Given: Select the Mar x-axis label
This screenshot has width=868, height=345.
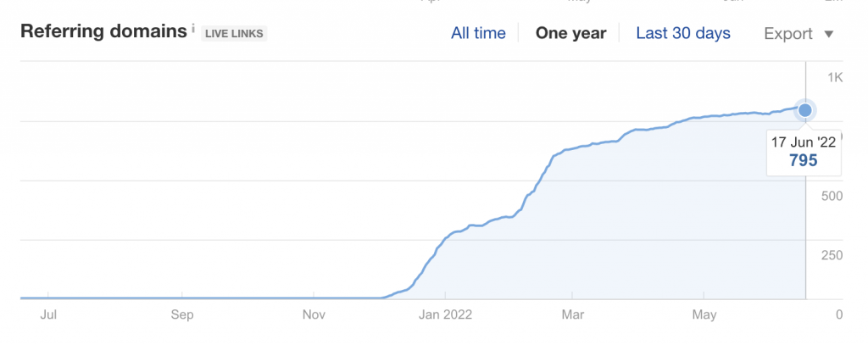Looking at the screenshot, I should click(x=573, y=315).
